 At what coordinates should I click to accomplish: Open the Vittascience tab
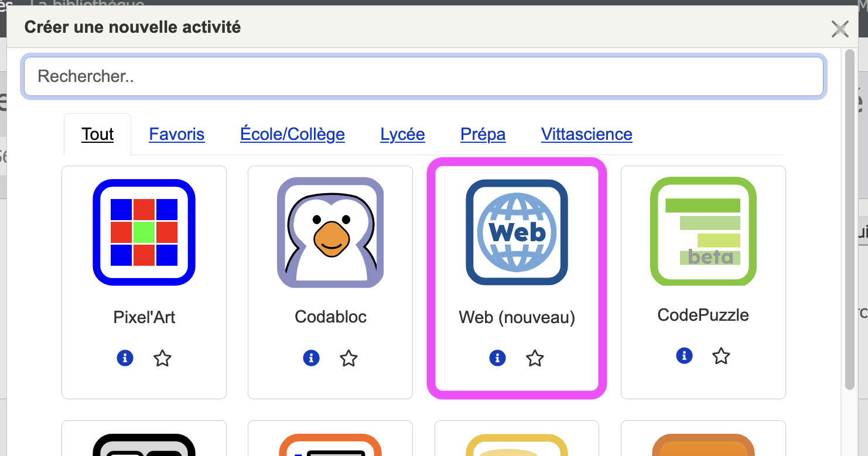[x=586, y=134]
